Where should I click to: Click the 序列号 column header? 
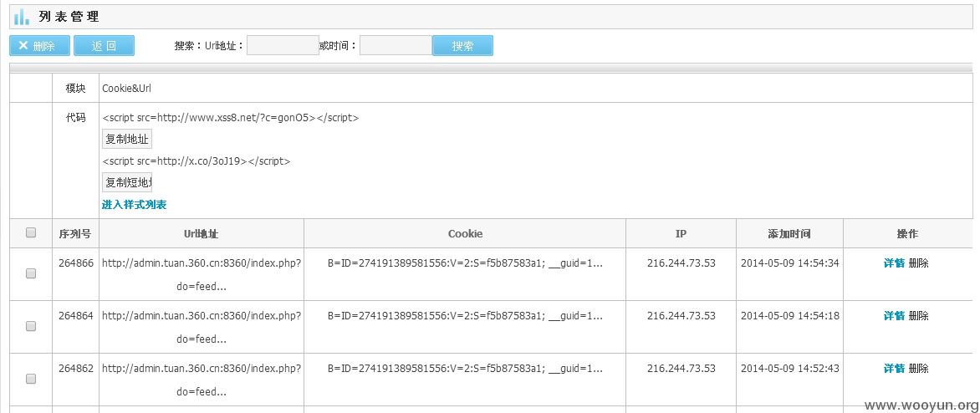click(x=75, y=234)
